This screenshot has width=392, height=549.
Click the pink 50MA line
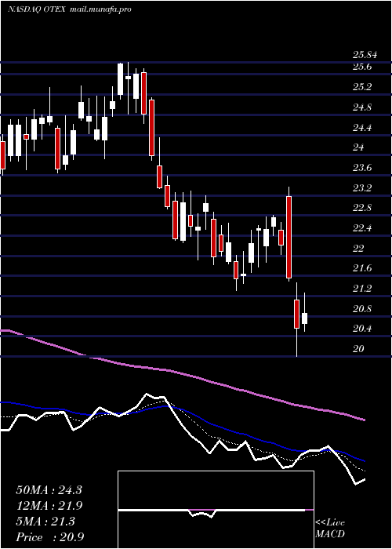coord(182,374)
